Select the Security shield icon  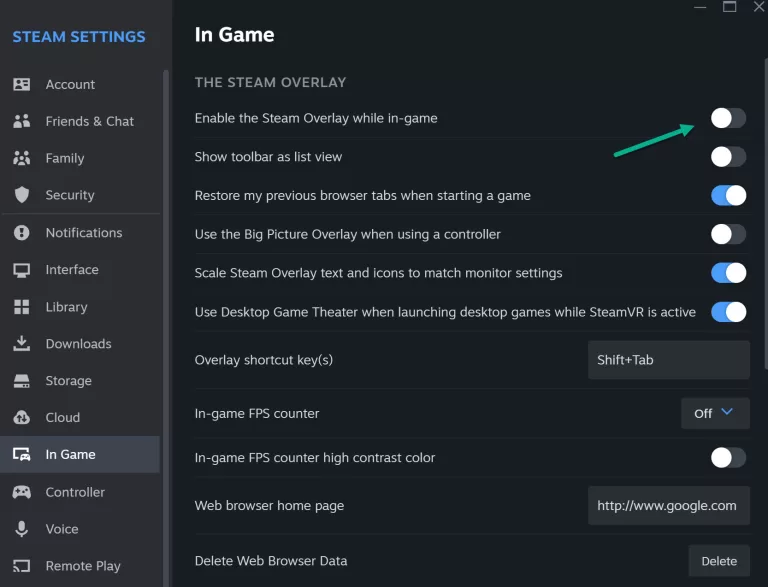click(22, 195)
